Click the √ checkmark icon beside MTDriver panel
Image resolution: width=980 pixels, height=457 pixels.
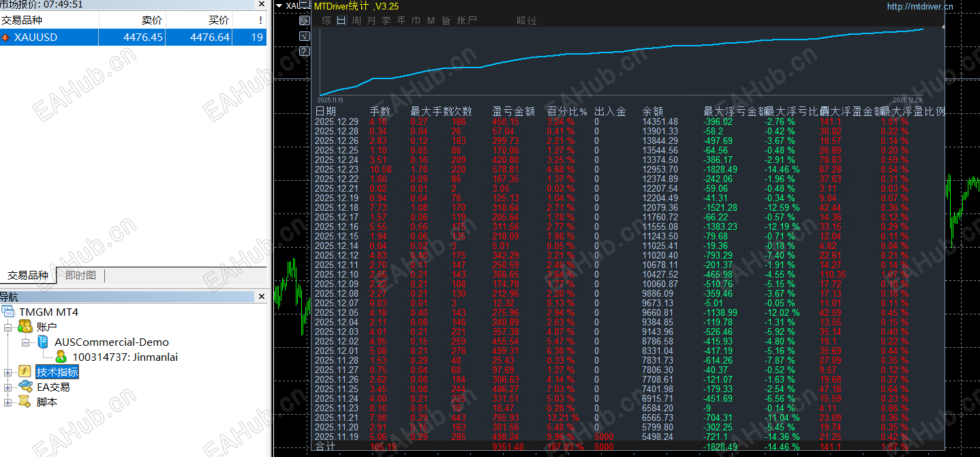point(305,36)
